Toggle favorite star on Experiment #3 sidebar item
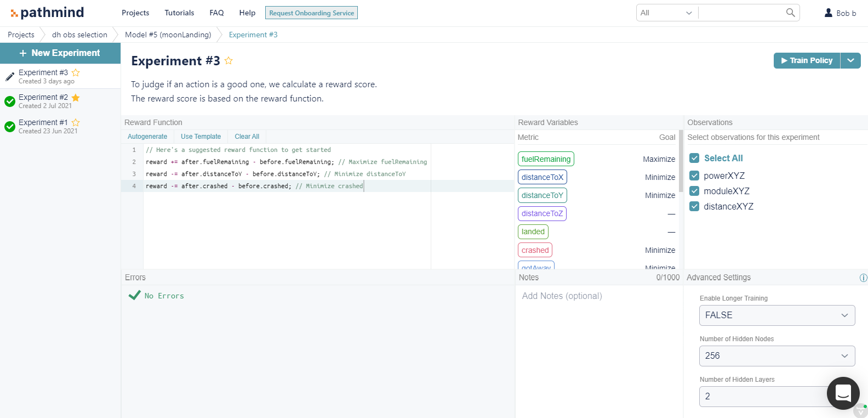The height and width of the screenshot is (418, 868). pyautogui.click(x=76, y=72)
